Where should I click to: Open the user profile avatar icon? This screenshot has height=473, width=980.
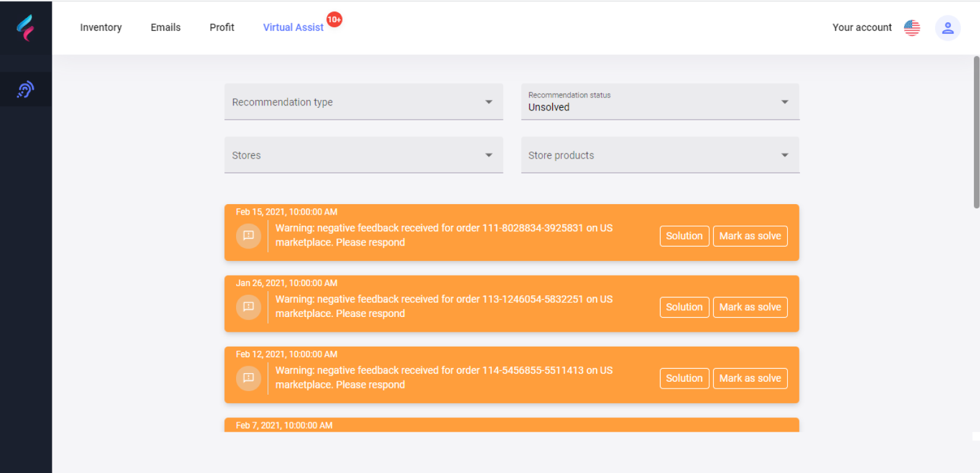(947, 28)
